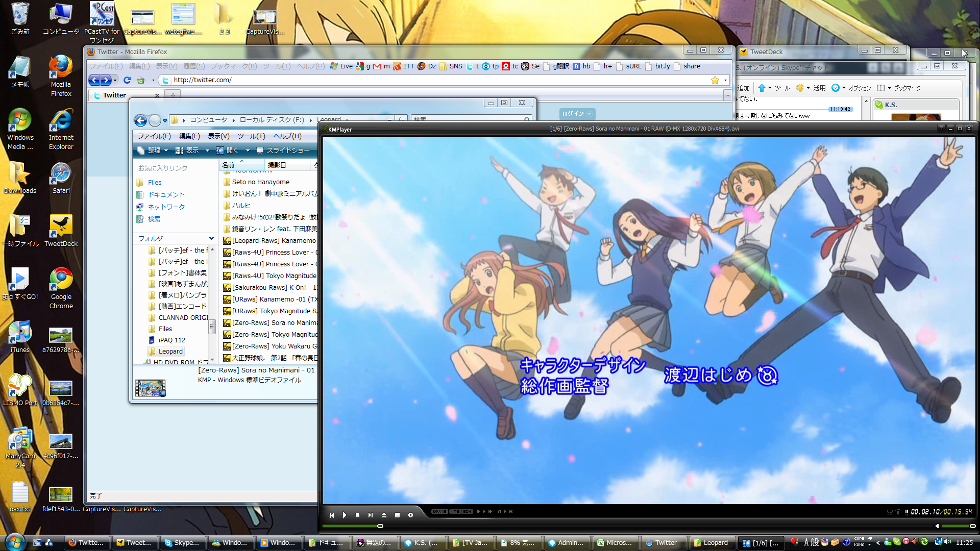Click スライドショー in the Explorer toolbar
Viewport: 980px width, 551px height.
(x=283, y=151)
